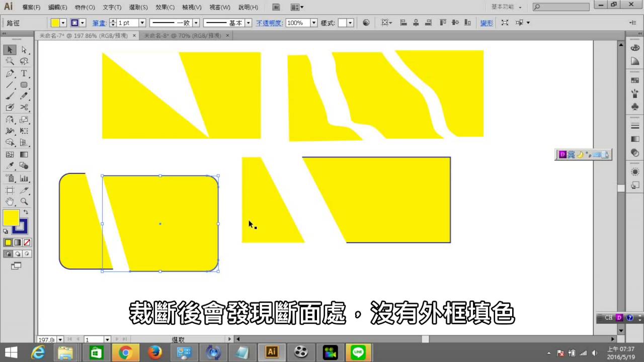Screen dimensions: 644x362
Task: Pick the Rounded Rectangle shape tool
Action: pyautogui.click(x=24, y=85)
